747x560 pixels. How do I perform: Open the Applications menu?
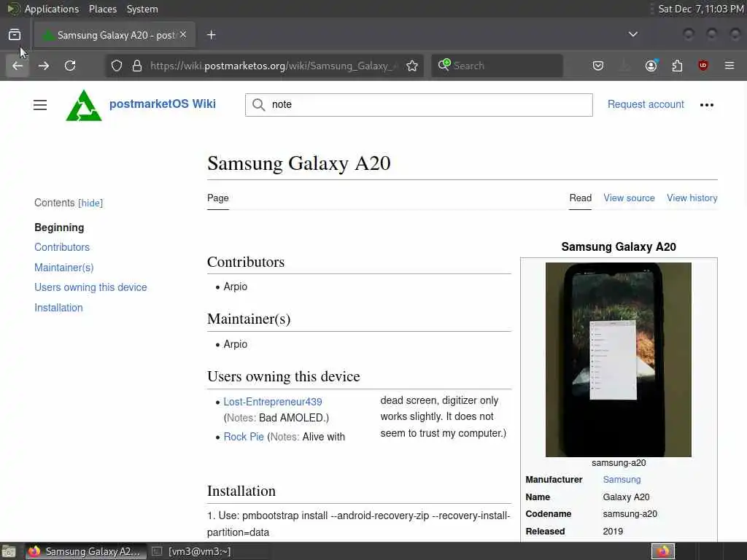coord(52,9)
